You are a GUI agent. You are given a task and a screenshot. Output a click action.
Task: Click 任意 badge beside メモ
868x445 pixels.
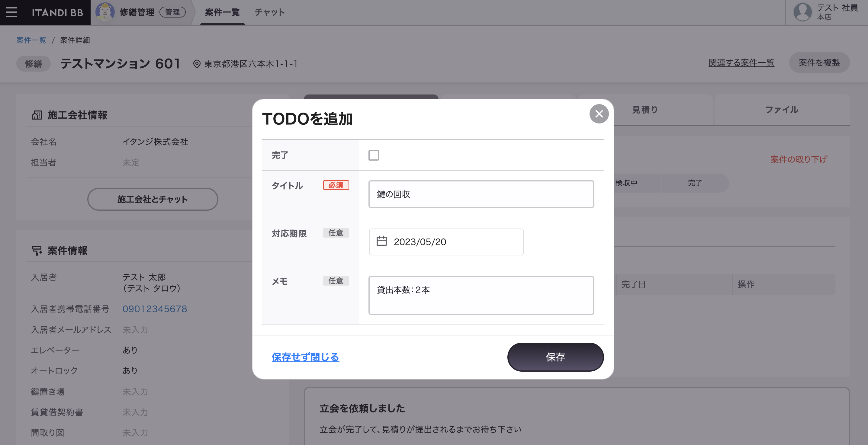click(x=336, y=281)
